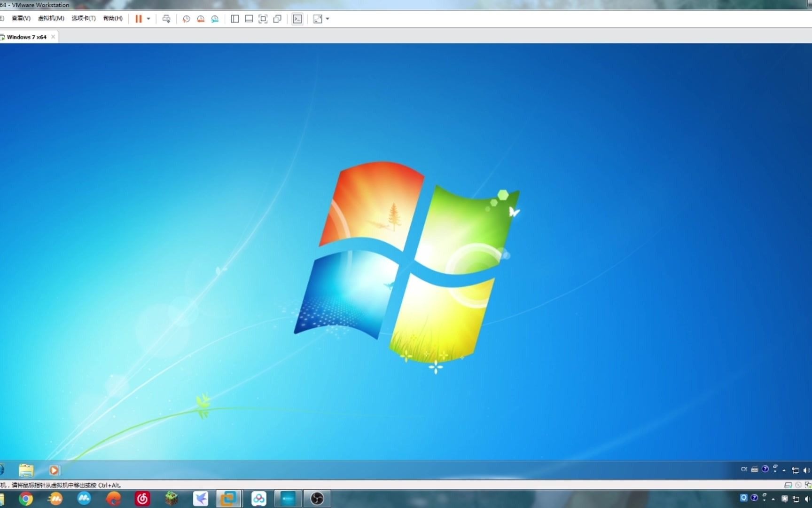Click the guest volume speaker icon
The width and height of the screenshot is (812, 508).
coord(807,470)
